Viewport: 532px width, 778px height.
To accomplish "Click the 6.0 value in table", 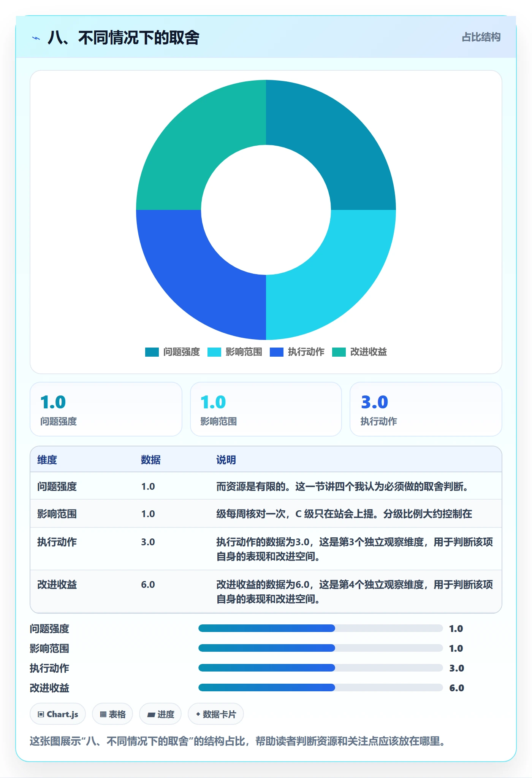I will pos(148,584).
